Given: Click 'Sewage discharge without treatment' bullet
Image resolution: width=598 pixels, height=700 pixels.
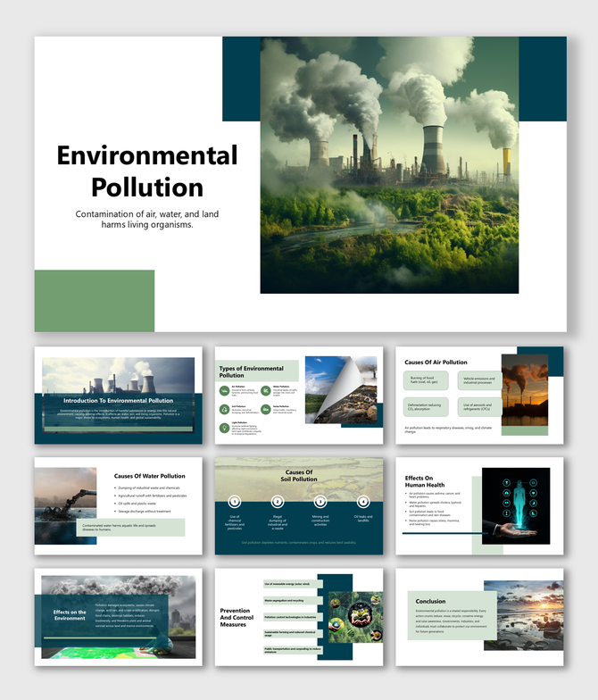Looking at the screenshot, I should tap(145, 511).
